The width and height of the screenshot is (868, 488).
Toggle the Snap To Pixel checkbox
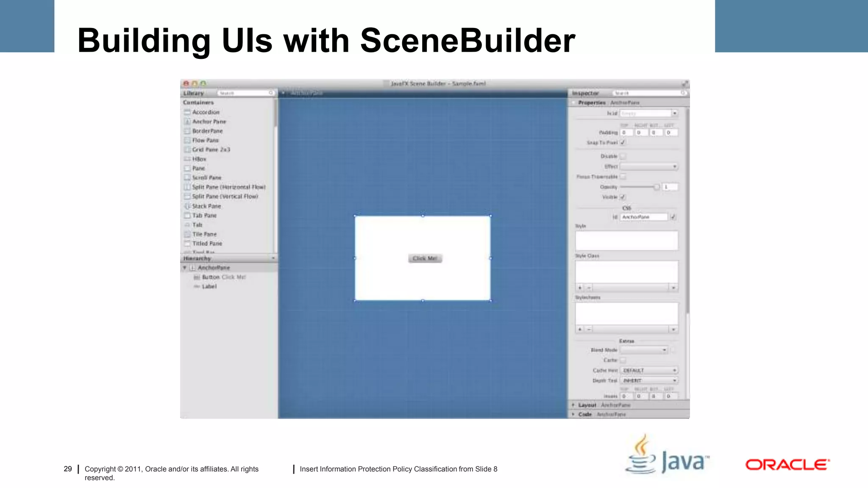point(623,143)
